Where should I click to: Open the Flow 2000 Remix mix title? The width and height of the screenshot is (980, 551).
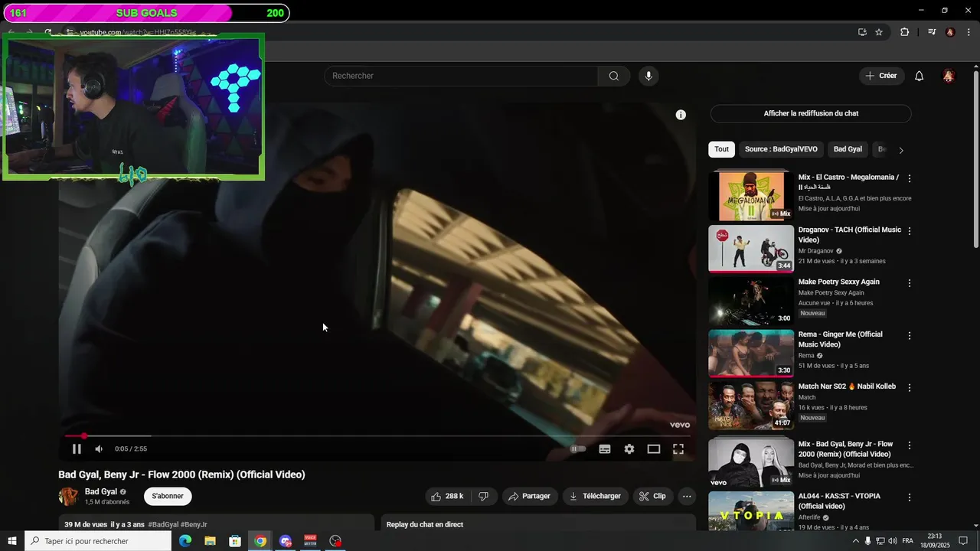(846, 449)
